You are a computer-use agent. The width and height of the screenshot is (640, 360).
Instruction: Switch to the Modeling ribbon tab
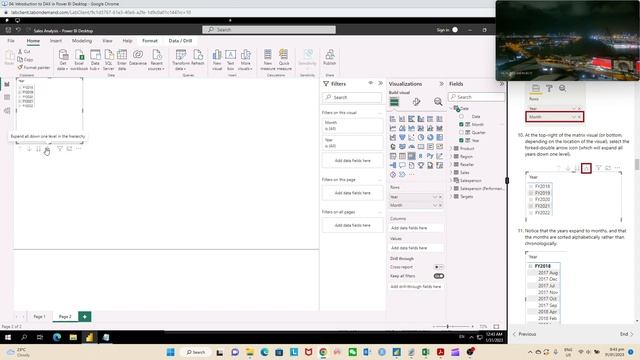click(82, 41)
